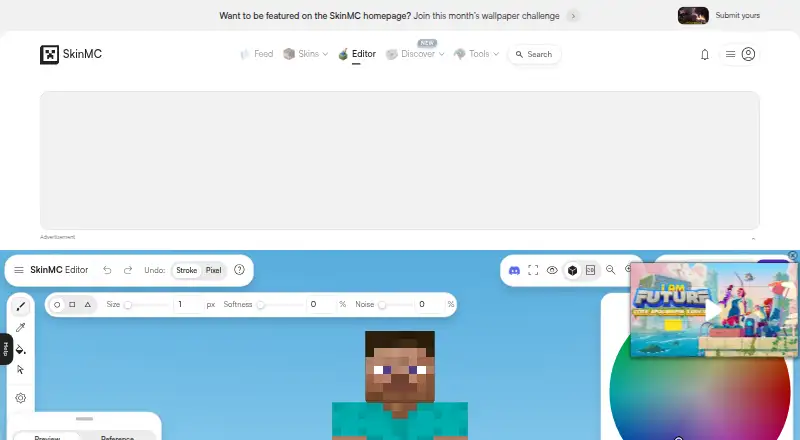This screenshot has width=800, height=440.
Task: Click the Softness percent input
Action: (321, 304)
